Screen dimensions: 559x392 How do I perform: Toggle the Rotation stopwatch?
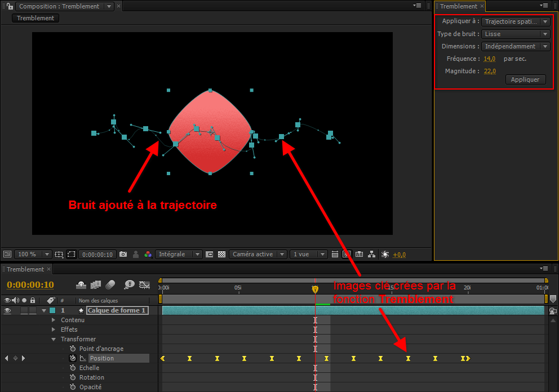click(73, 377)
